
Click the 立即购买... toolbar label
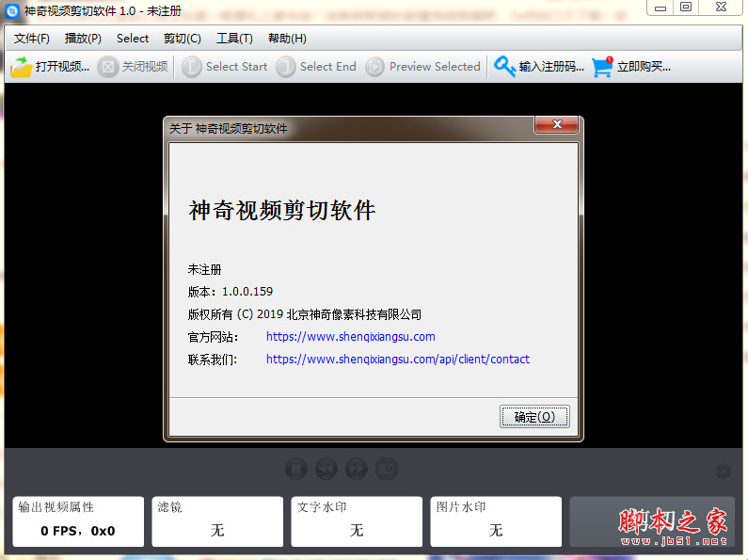click(644, 67)
